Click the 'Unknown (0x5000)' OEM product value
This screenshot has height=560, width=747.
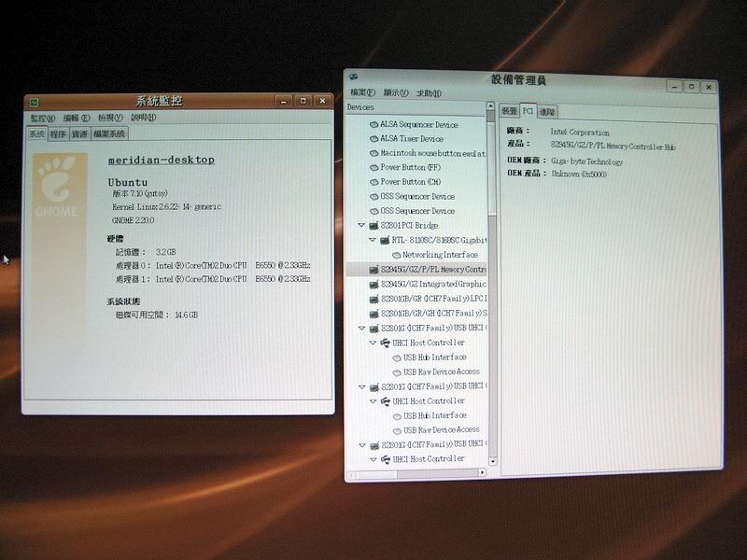pyautogui.click(x=579, y=175)
